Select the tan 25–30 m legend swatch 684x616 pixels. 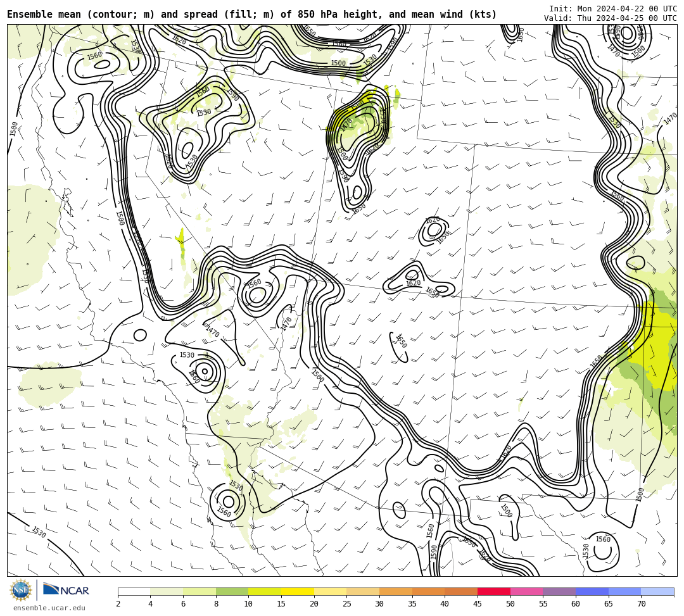[x=363, y=591]
